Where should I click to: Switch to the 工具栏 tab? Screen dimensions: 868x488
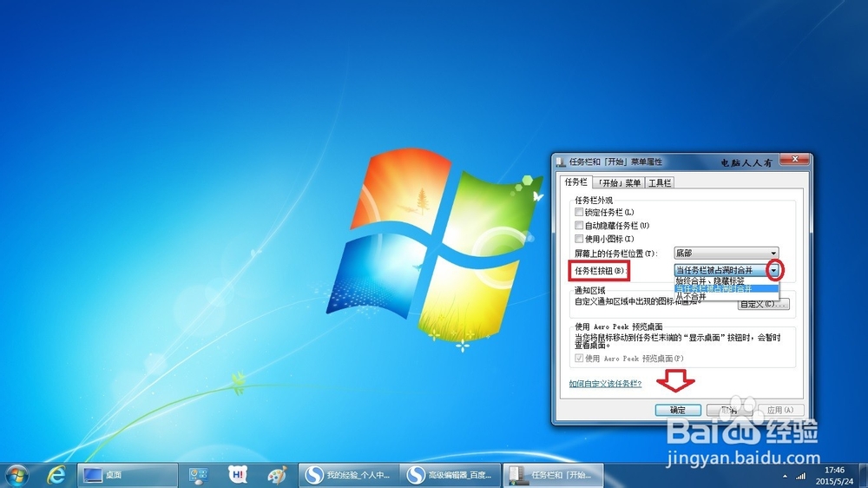coord(660,183)
